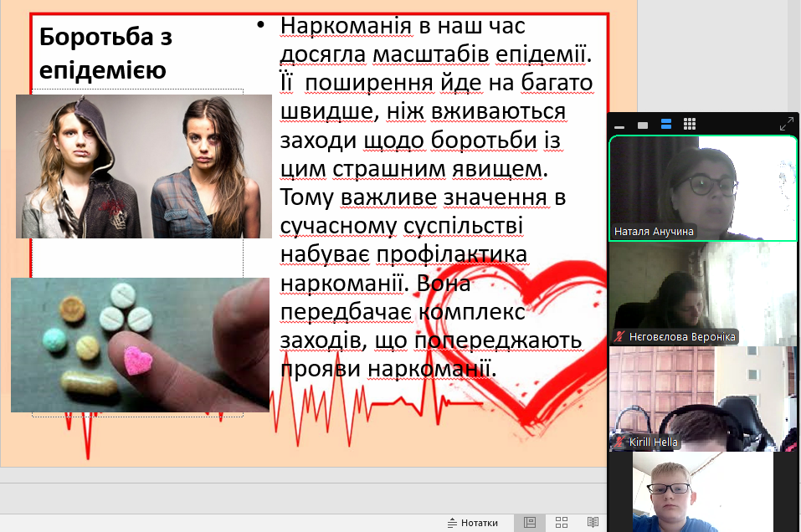Select Неговєлова Вероніка video tile
This screenshot has height=532, width=801.
[703, 294]
